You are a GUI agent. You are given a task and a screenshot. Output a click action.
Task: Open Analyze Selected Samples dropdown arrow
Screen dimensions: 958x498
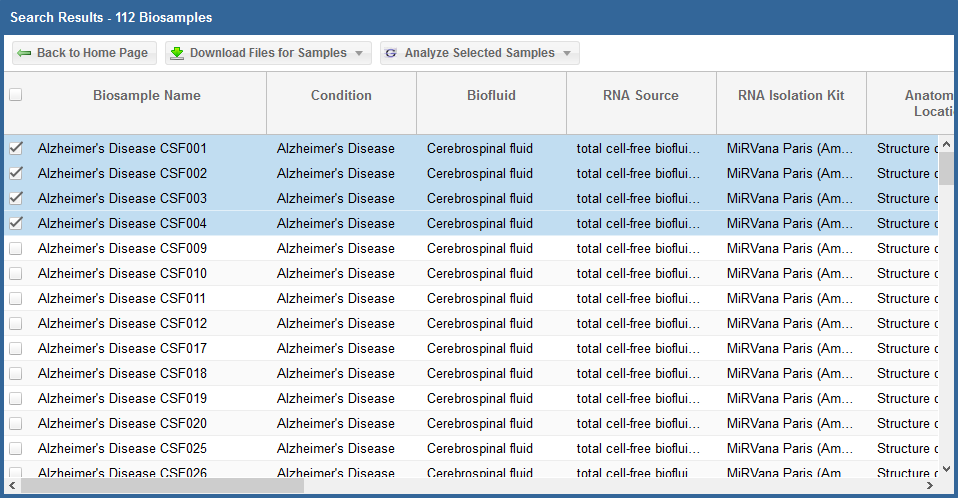coord(567,53)
